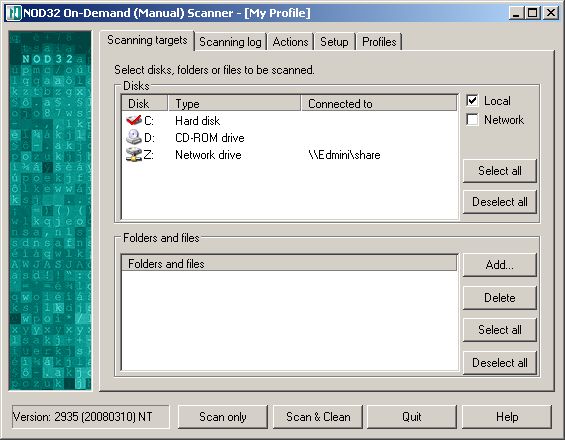565x440 pixels.
Task: Click the Connected to column header
Action: pyautogui.click(x=379, y=103)
